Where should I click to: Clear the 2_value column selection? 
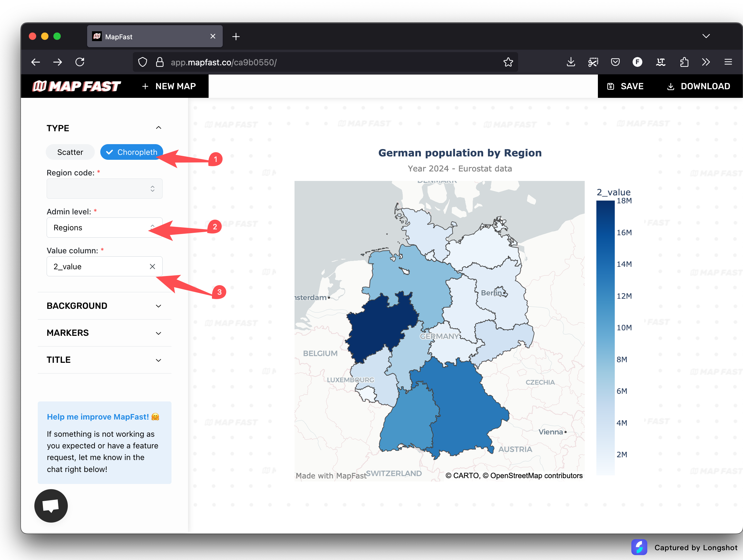152,267
